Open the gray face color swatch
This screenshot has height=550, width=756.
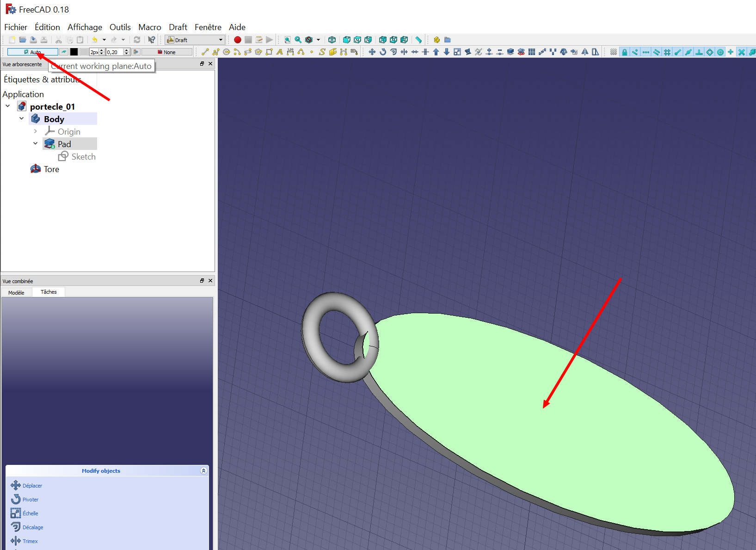pyautogui.click(x=84, y=52)
